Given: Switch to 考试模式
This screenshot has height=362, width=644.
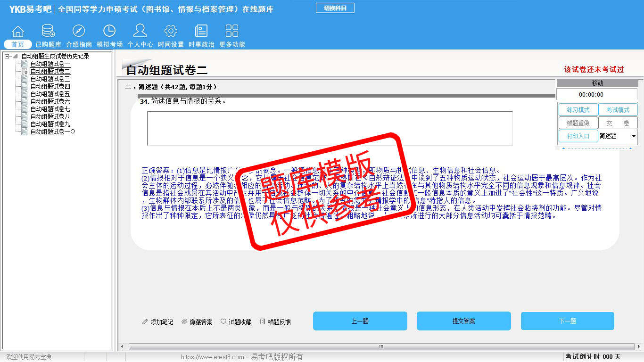Looking at the screenshot, I should (x=618, y=110).
